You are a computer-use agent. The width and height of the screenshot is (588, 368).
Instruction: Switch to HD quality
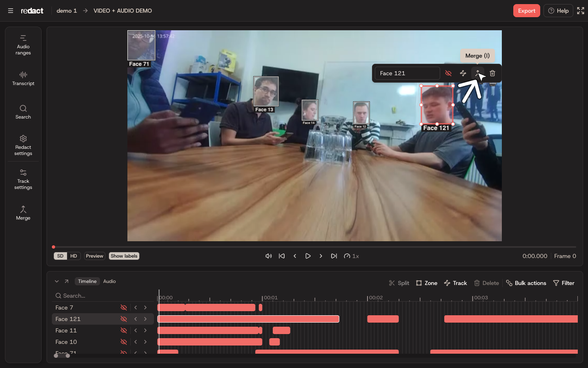point(73,256)
